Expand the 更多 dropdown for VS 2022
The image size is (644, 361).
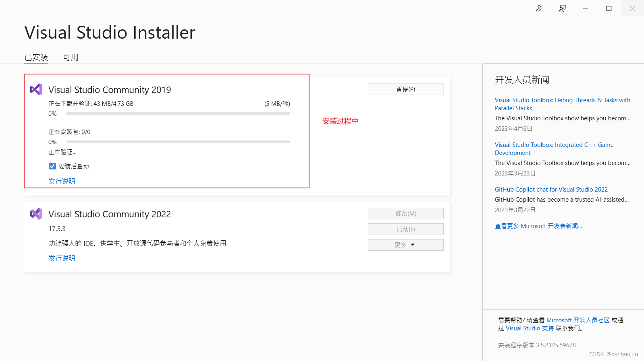[406, 245]
